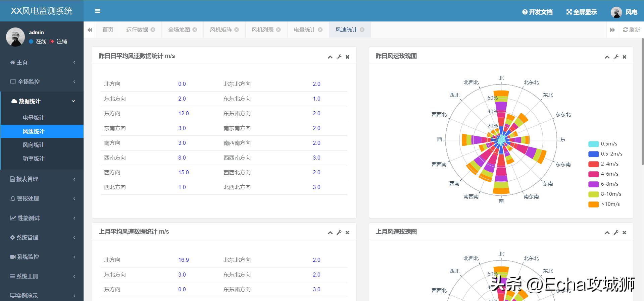Click the admin profile picture in sidebar
This screenshot has height=301, width=644.
click(x=15, y=37)
